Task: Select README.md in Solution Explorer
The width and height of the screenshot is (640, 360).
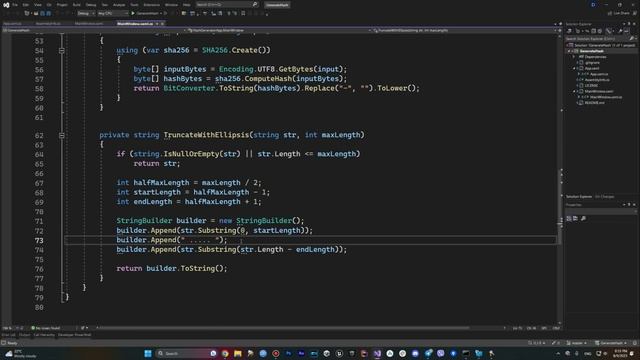Action: [x=595, y=103]
